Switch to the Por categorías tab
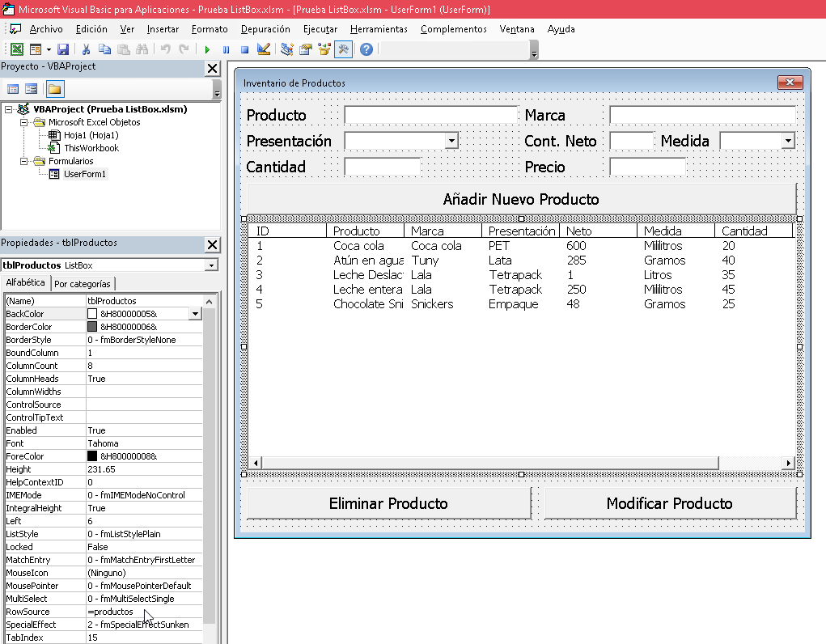The height and width of the screenshot is (644, 826). tap(83, 284)
